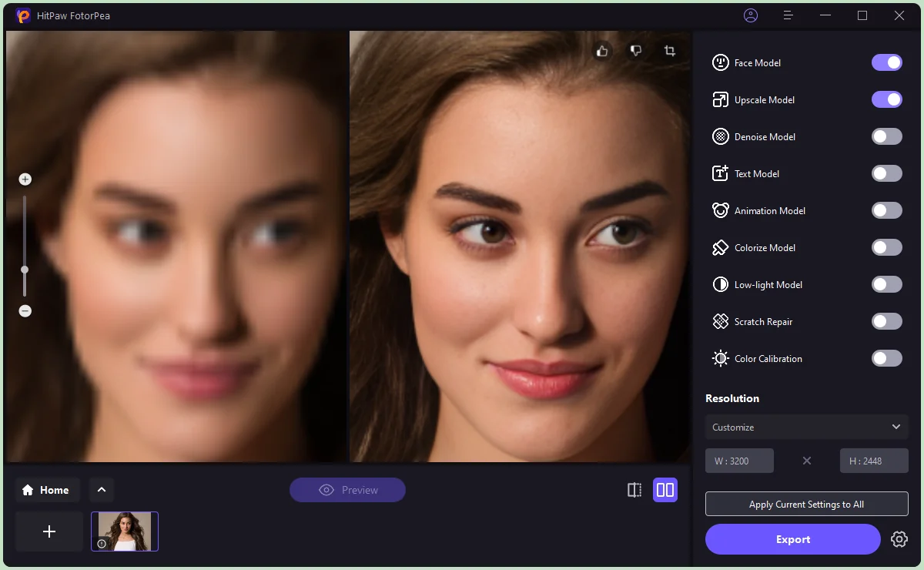
Task: Select the crop tool icon
Action: 670,51
